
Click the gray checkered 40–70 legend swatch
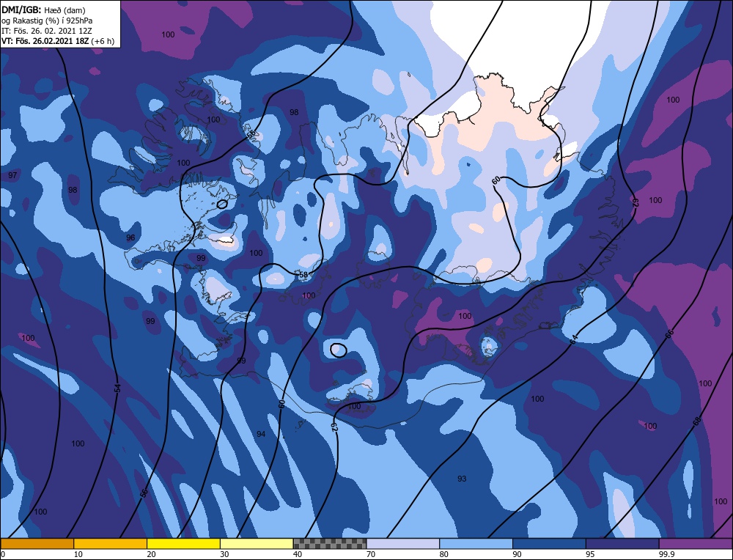[x=330, y=544]
